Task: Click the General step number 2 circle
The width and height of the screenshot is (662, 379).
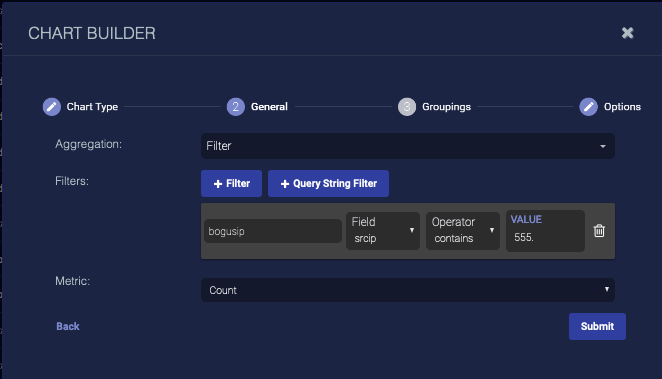Action: pos(236,107)
